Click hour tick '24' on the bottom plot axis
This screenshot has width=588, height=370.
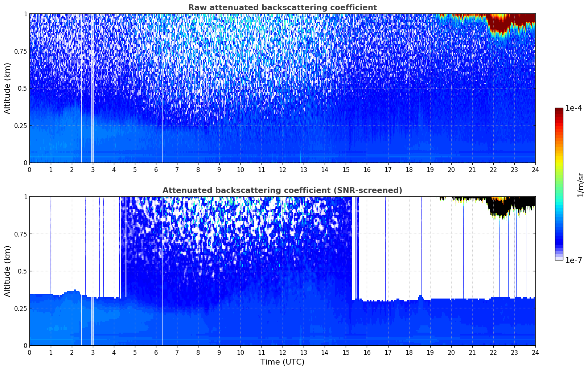tap(535, 353)
